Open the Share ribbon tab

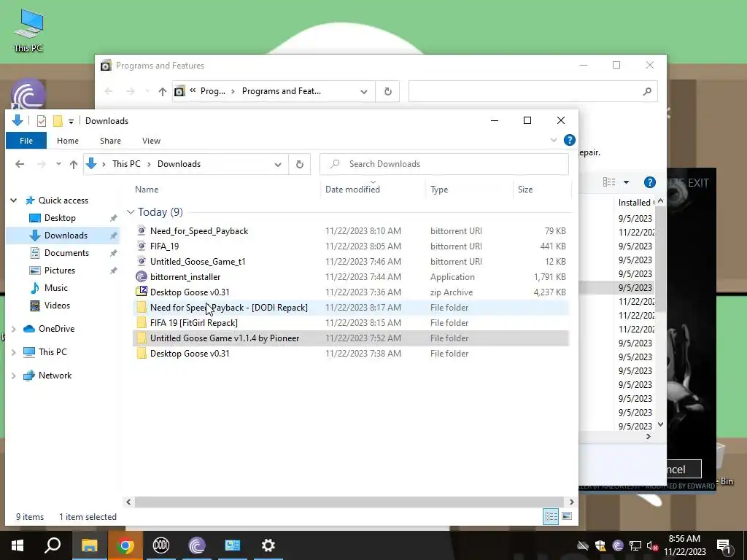pos(110,141)
